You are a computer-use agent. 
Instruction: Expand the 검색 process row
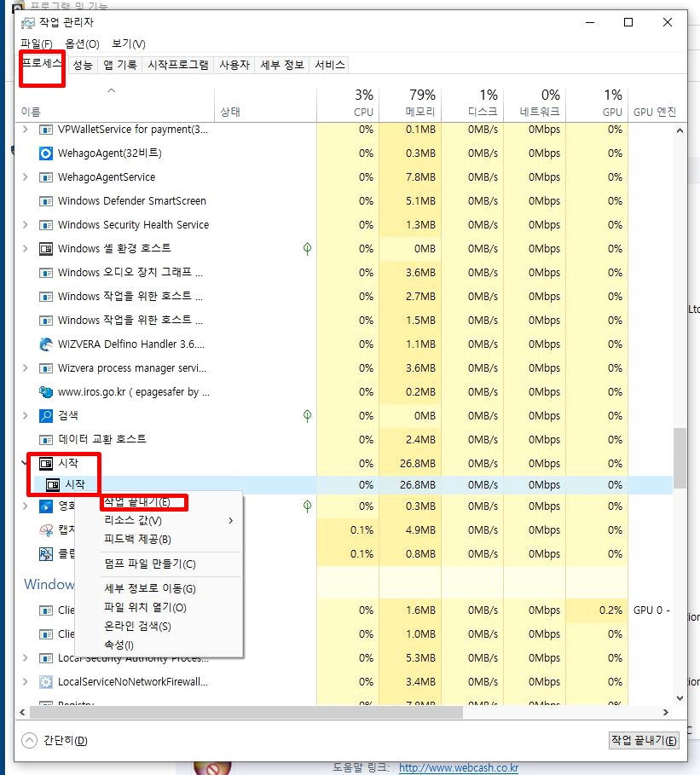tap(26, 416)
